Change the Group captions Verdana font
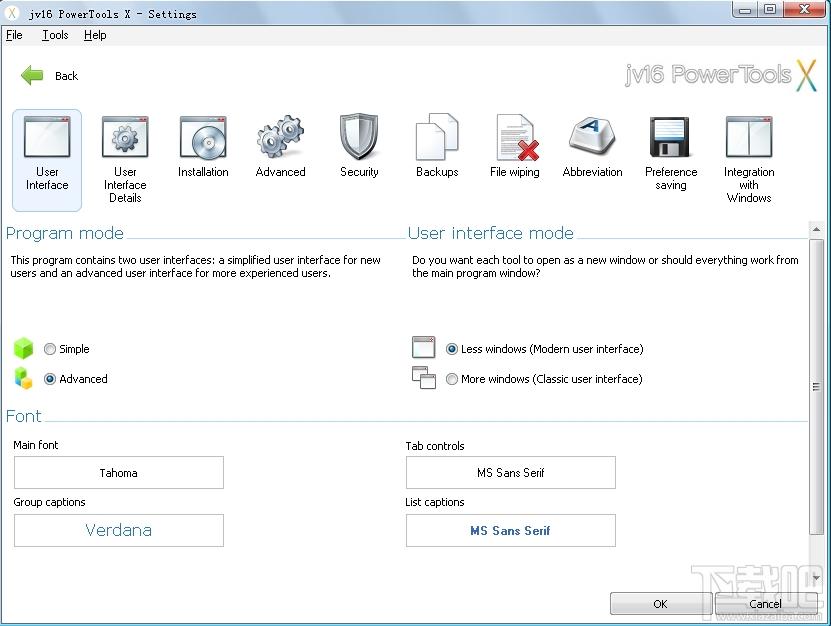This screenshot has width=831, height=626. pos(119,530)
